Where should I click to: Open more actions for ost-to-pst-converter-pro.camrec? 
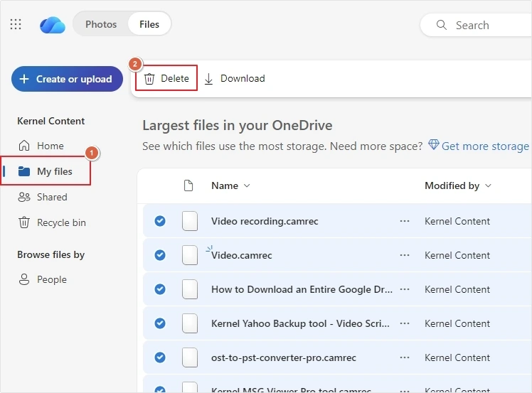[405, 357]
